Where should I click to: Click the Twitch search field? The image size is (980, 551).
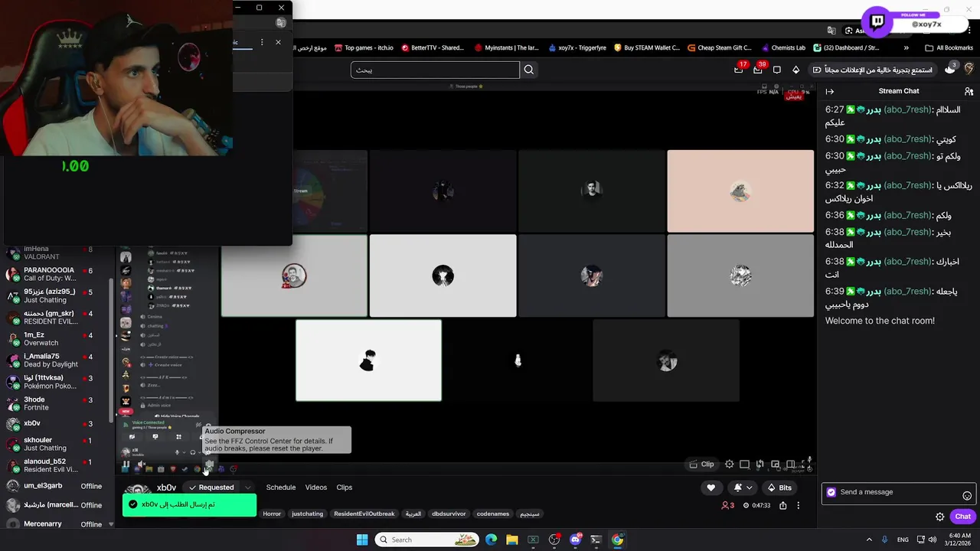[435, 70]
